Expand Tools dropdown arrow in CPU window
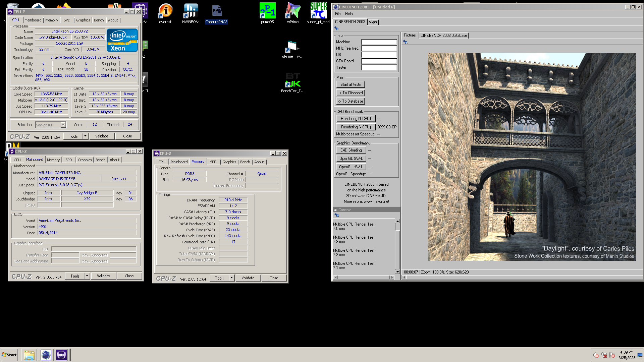This screenshot has width=644, height=362. [x=86, y=136]
